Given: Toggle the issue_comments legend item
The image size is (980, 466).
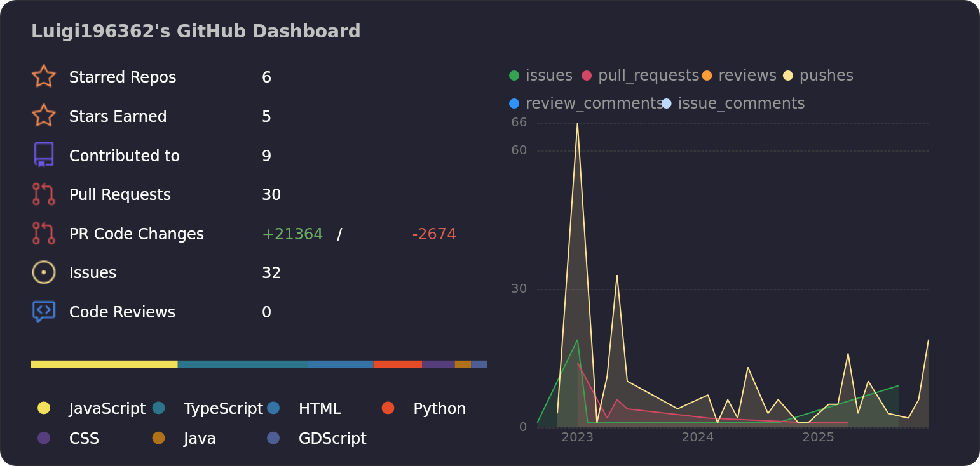Looking at the screenshot, I should [741, 102].
